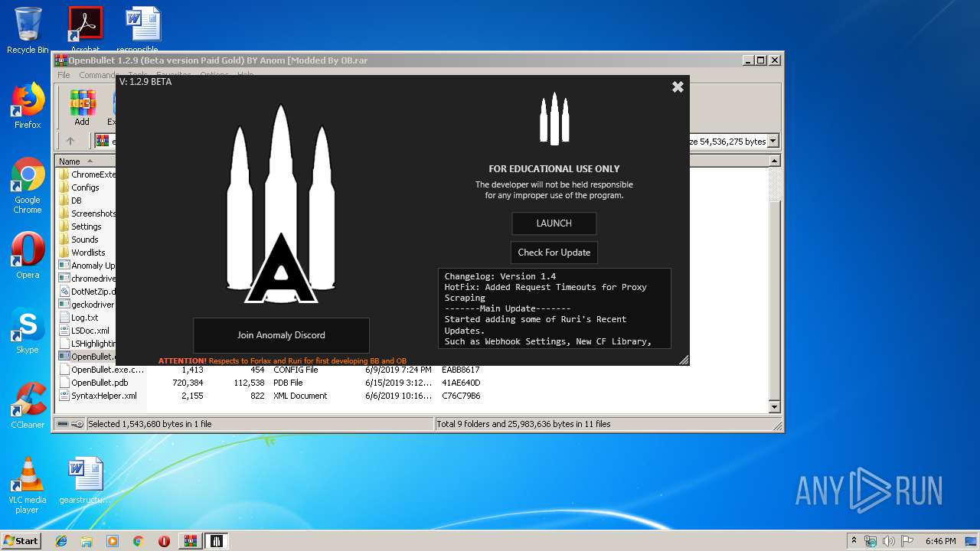This screenshot has height=551, width=980.
Task: Expand the WinRAR address path dropdown
Action: tap(773, 141)
